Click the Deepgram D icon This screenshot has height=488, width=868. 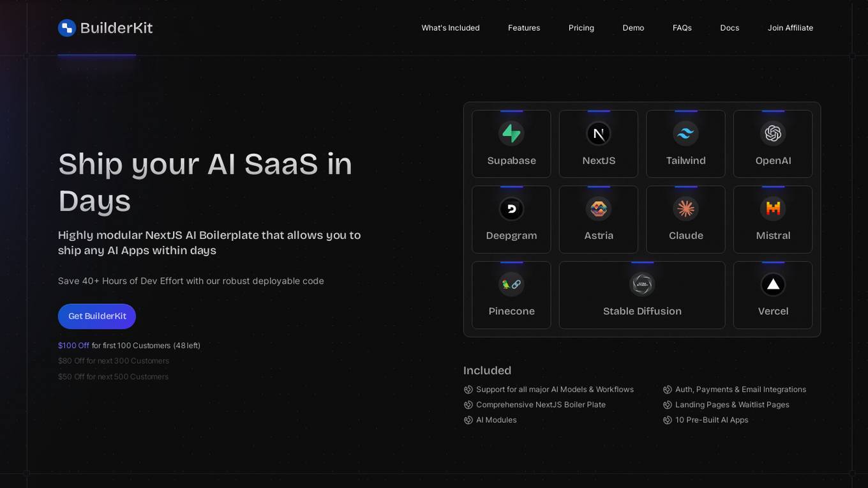tap(511, 209)
